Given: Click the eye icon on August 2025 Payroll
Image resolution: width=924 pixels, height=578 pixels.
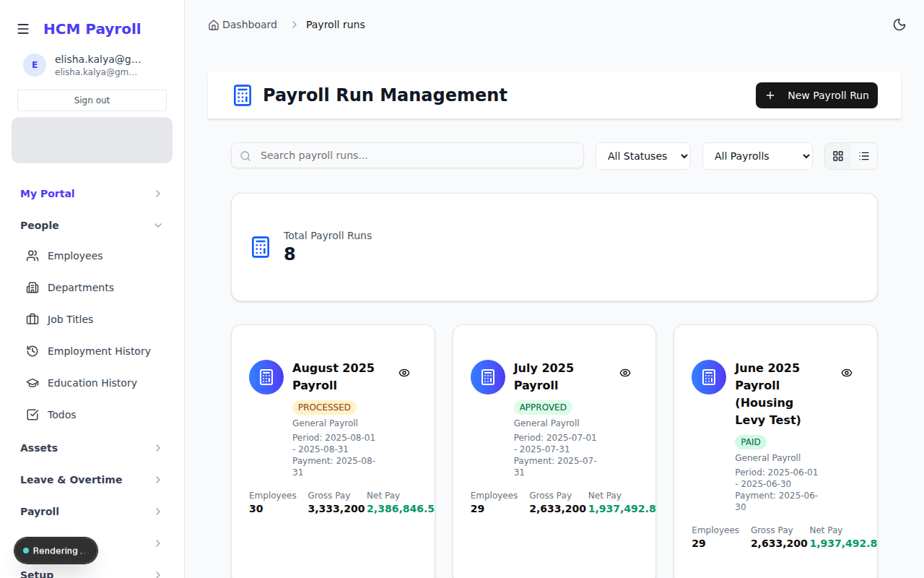Looking at the screenshot, I should pyautogui.click(x=404, y=373).
